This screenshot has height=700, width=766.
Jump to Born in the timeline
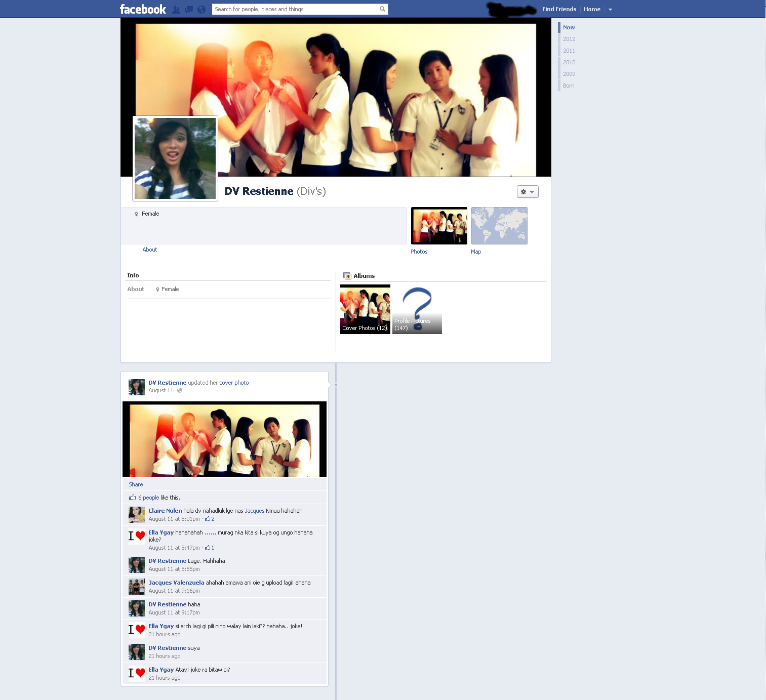point(569,86)
